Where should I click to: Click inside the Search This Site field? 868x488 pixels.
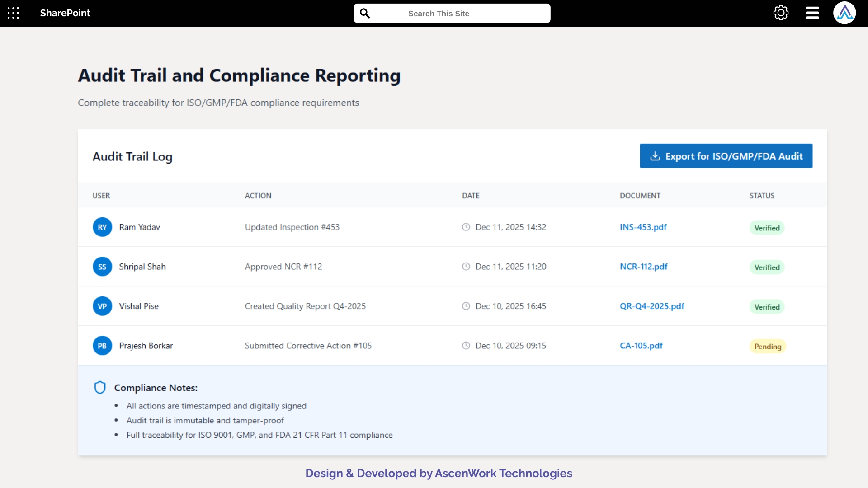[x=452, y=13]
